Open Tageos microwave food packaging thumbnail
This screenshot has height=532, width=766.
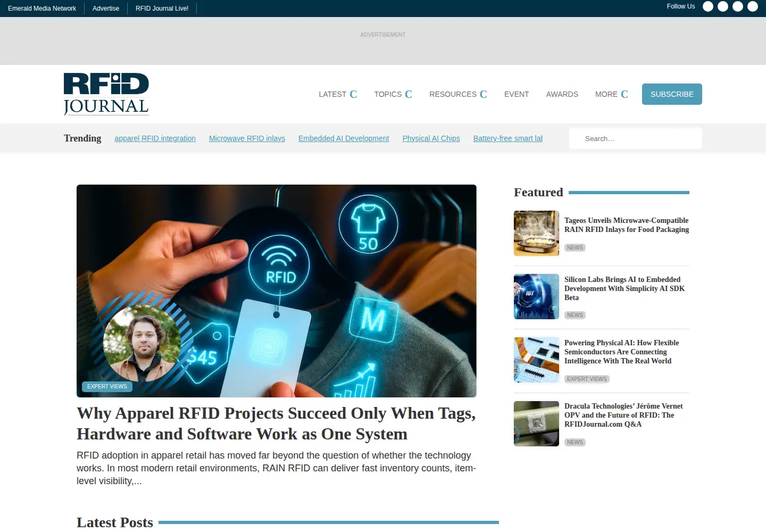point(536,233)
